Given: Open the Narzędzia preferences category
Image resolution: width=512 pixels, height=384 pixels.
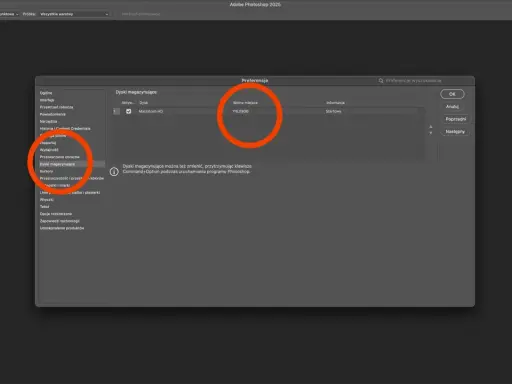Looking at the screenshot, I should [48, 121].
